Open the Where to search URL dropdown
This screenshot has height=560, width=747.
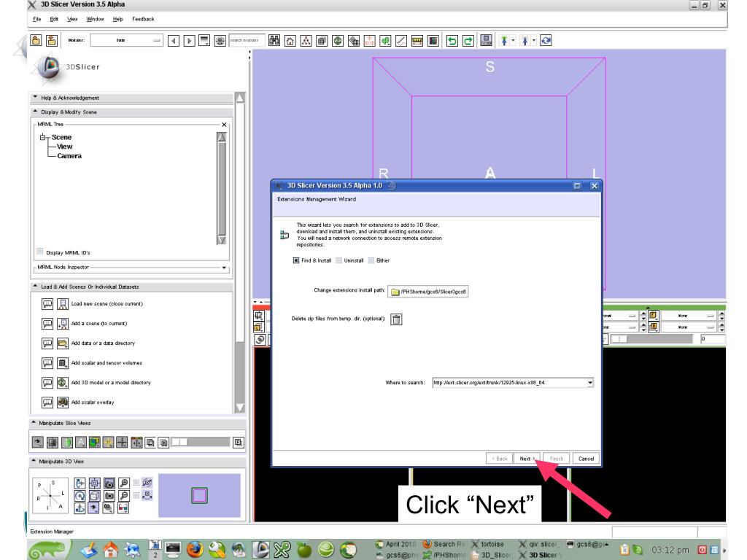(589, 382)
